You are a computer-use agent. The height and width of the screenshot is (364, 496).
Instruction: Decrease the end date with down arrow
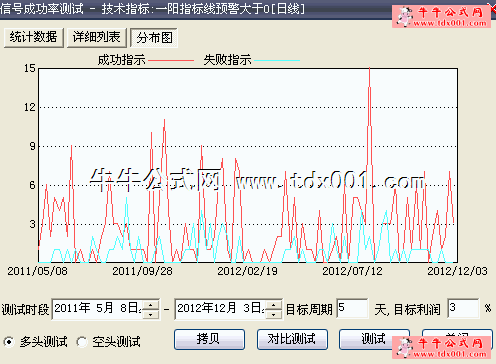[274, 314]
